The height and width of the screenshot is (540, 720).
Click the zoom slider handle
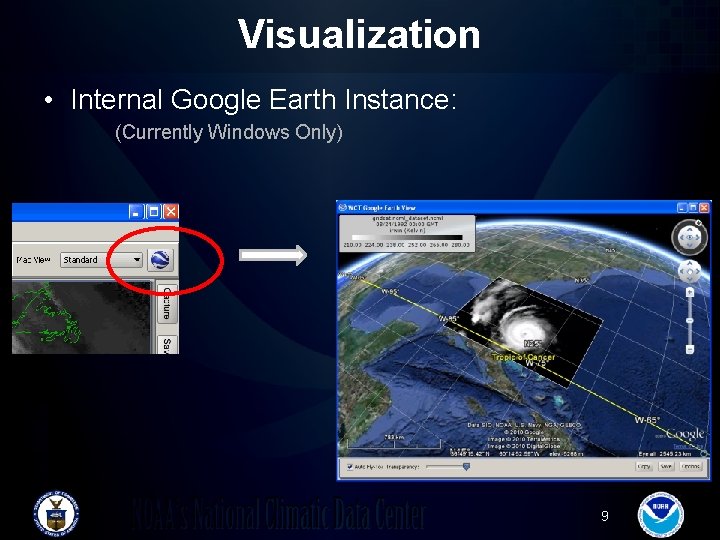(690, 320)
